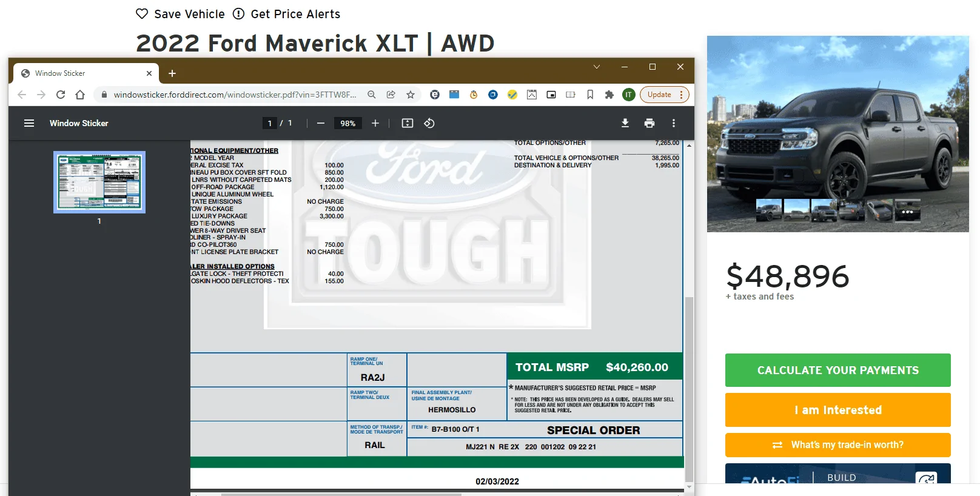Screen dimensions: 980x496
Task: Click the Chrome Update button
Action: (659, 95)
